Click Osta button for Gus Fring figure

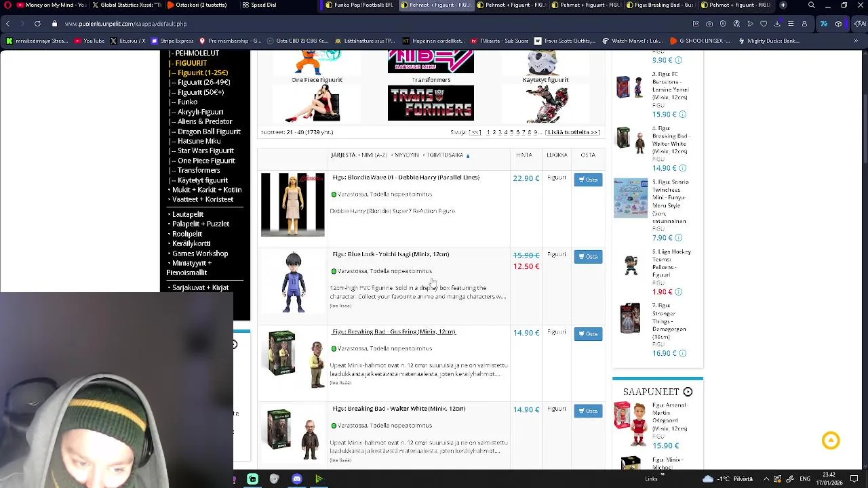tap(588, 333)
